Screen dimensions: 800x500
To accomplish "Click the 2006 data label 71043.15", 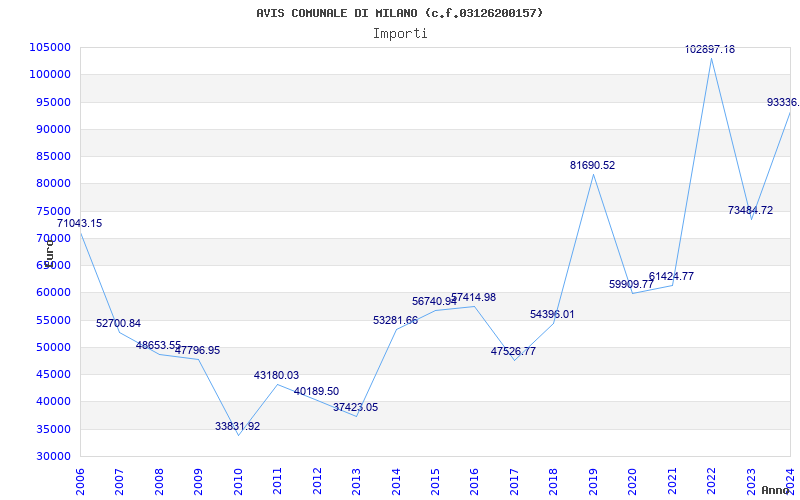I will click(79, 224).
